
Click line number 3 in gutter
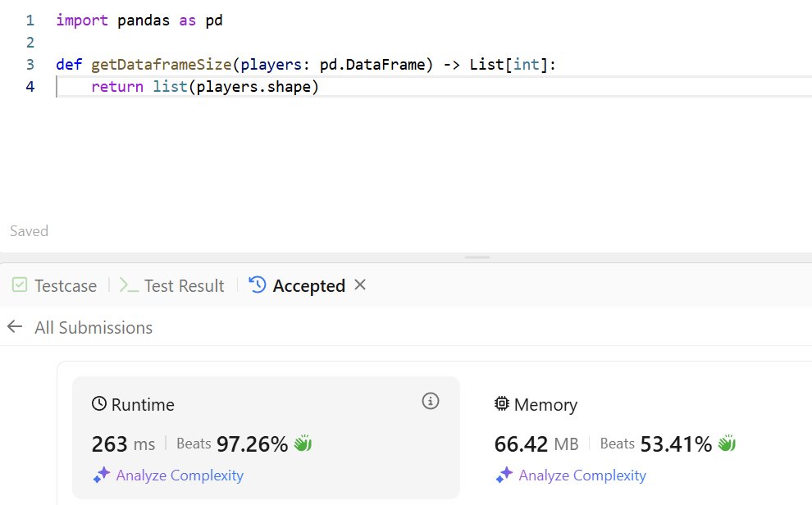[30, 65]
